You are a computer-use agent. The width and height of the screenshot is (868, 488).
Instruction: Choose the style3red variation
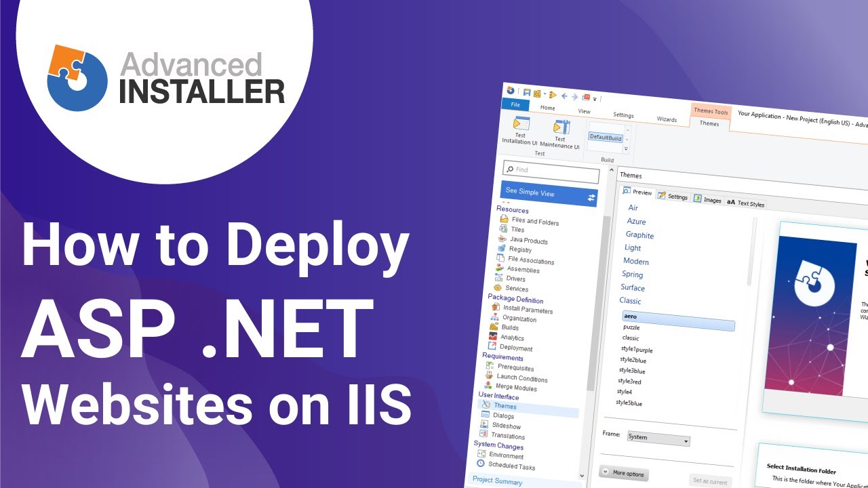click(629, 382)
